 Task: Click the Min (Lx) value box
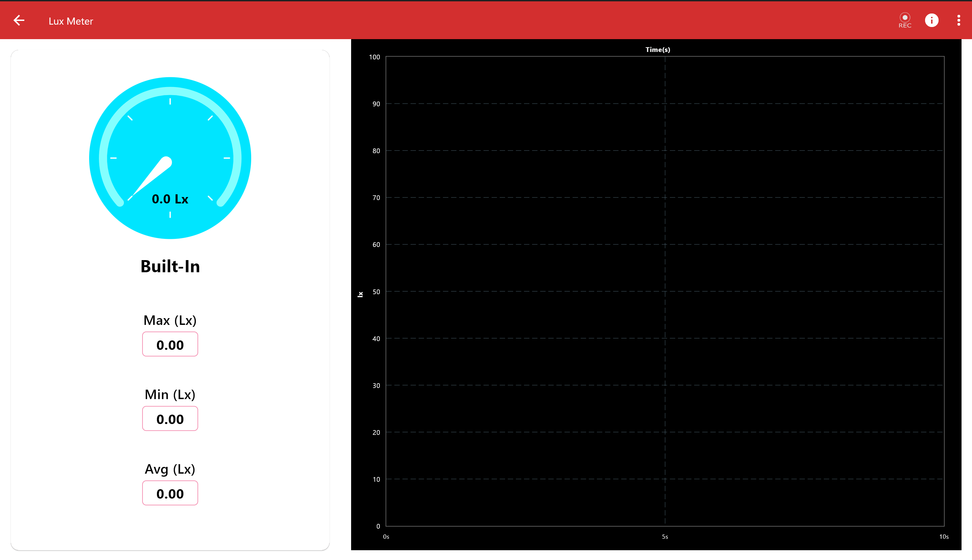pos(170,418)
